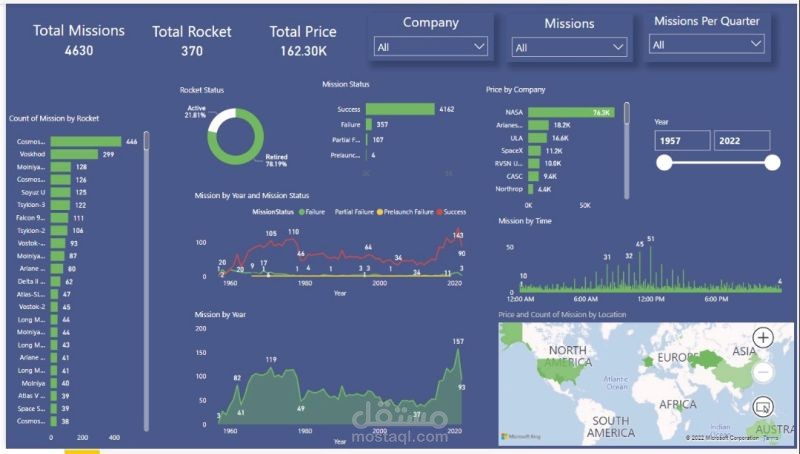Click the 157 peak label in Mission by Year
Screen dimensions: 800x454
pos(458,341)
